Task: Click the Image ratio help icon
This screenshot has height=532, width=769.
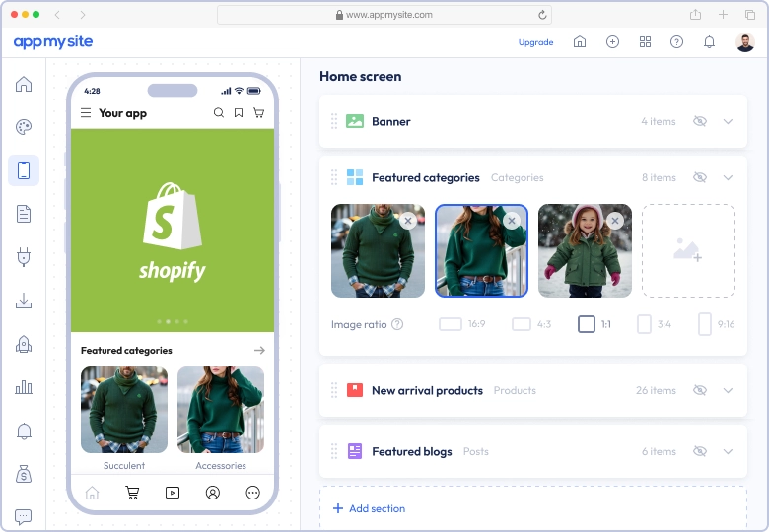Action: 397,324
